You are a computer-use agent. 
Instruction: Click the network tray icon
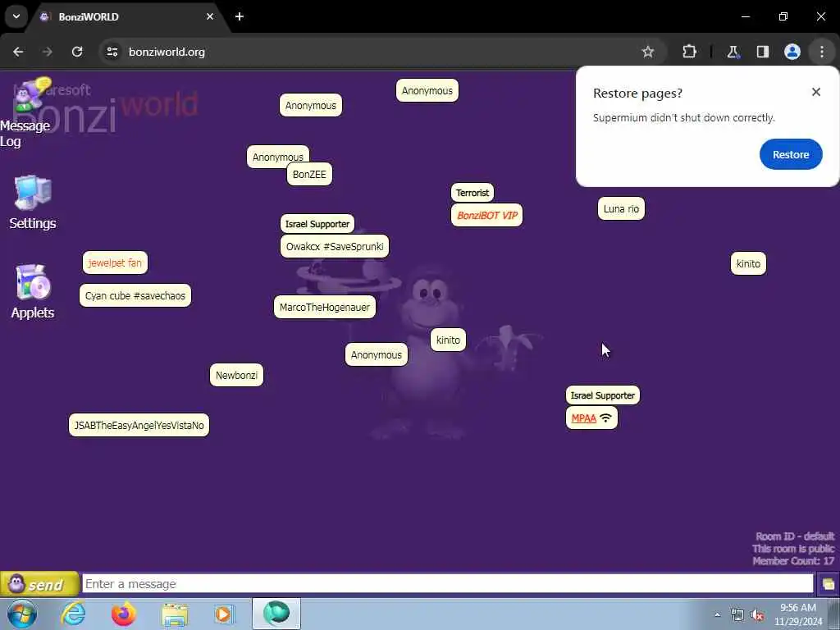[737, 615]
